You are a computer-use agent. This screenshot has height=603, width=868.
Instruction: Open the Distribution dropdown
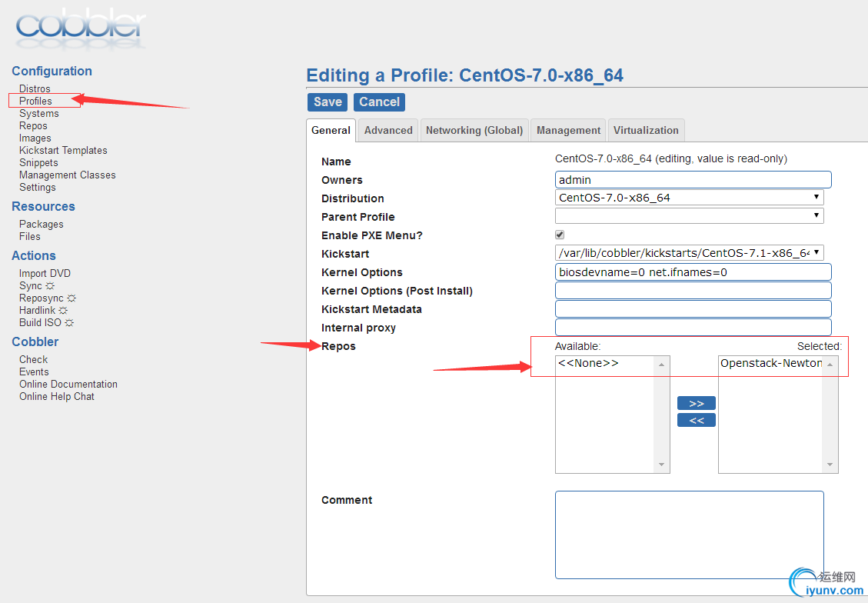click(x=689, y=198)
